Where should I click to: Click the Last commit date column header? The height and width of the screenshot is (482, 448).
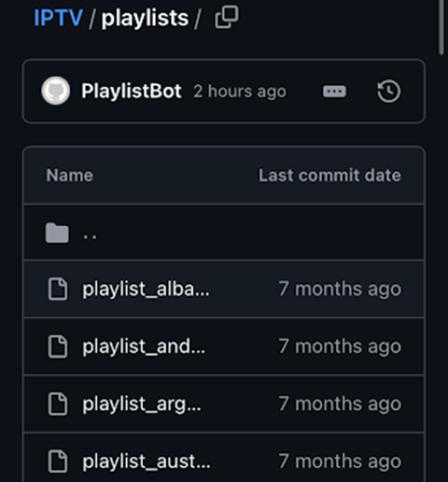[x=329, y=176]
